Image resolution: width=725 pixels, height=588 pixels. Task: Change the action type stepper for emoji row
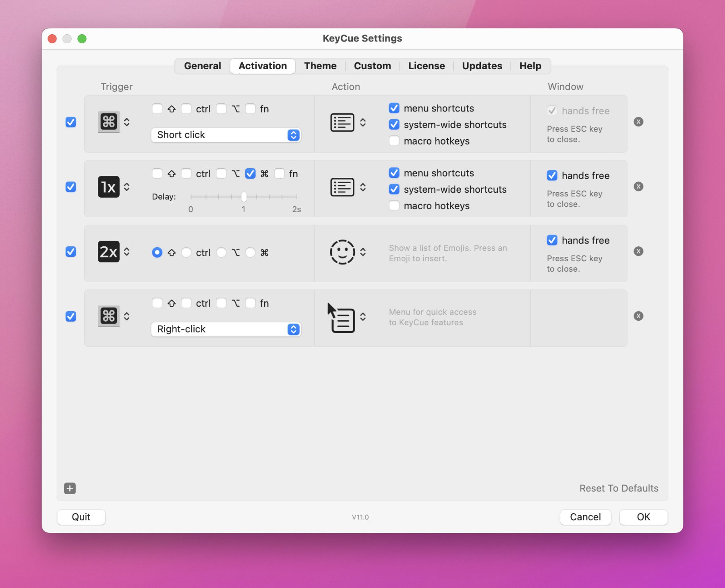[x=363, y=252]
